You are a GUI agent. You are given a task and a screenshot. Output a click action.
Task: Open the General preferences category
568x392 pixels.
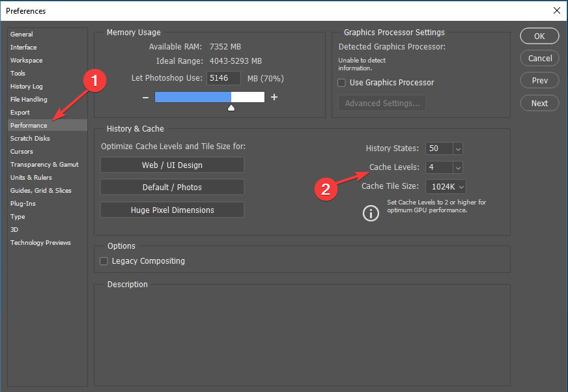coord(21,34)
